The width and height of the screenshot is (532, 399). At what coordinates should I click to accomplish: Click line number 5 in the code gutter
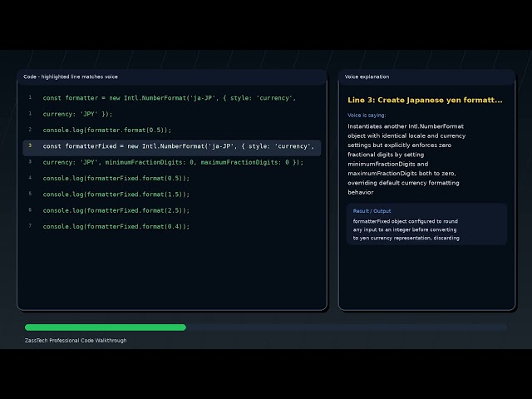tap(30, 194)
